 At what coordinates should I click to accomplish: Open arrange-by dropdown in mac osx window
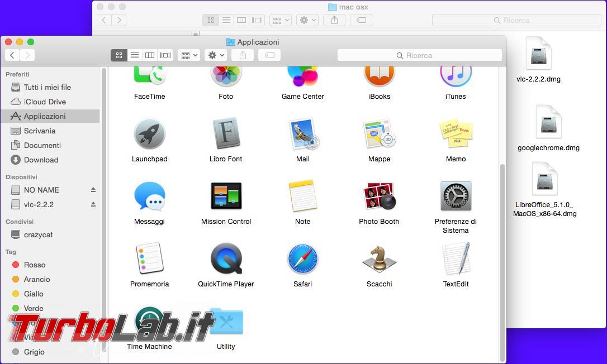(x=281, y=20)
